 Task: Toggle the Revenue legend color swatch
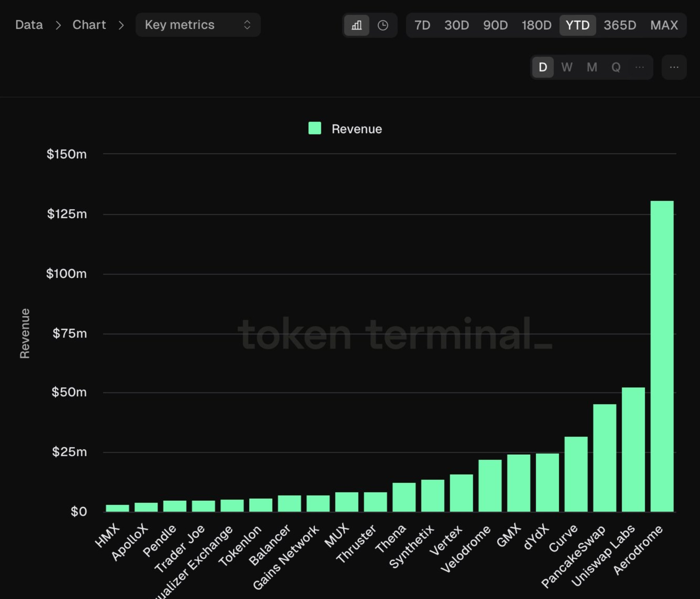[x=315, y=128]
